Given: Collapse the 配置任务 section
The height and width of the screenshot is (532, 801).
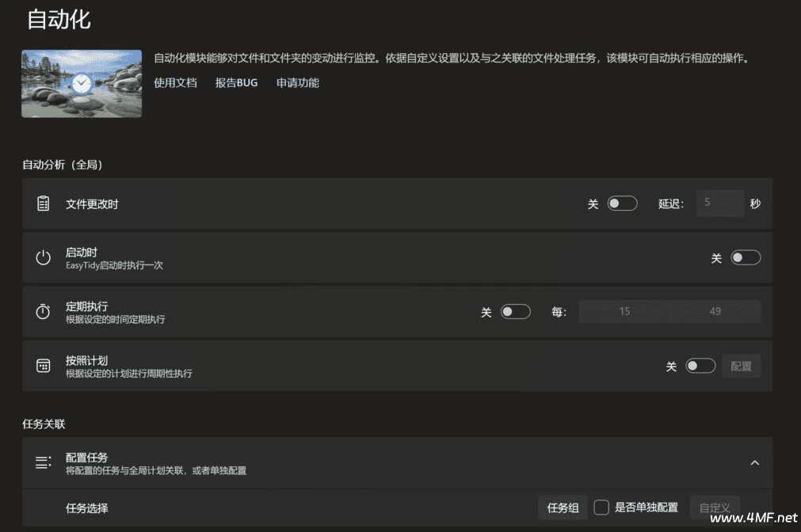Looking at the screenshot, I should click(x=755, y=462).
